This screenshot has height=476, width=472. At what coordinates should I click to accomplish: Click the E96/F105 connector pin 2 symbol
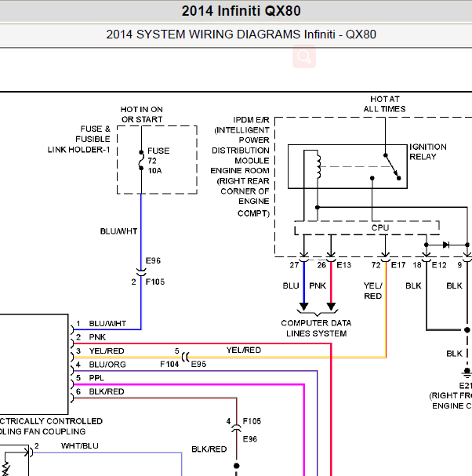[141, 272]
